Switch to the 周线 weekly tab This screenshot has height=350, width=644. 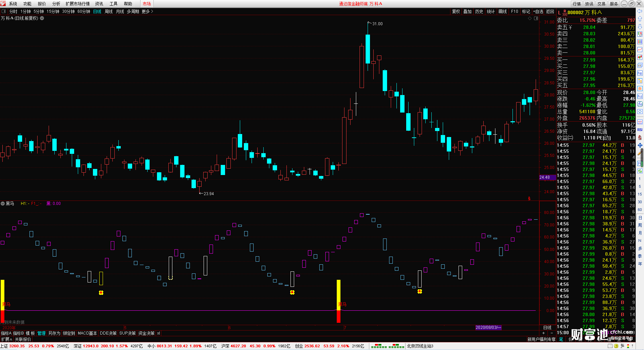coord(109,11)
